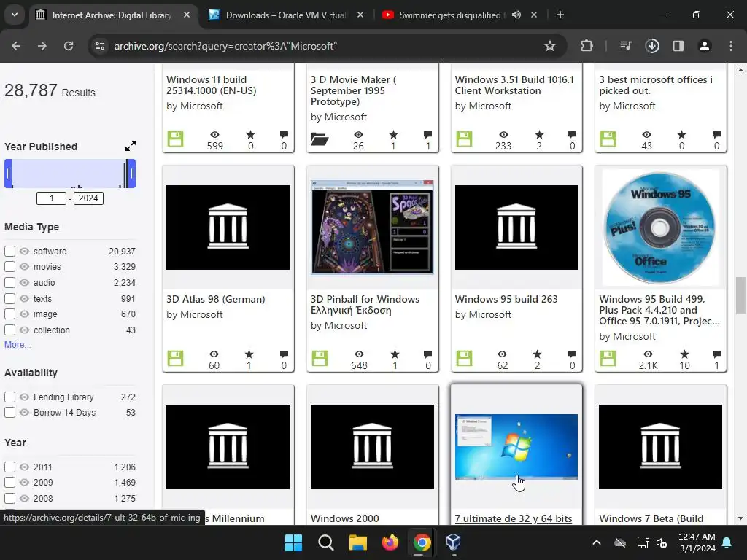
Task: Open Windows notifications bell
Action: point(727,542)
